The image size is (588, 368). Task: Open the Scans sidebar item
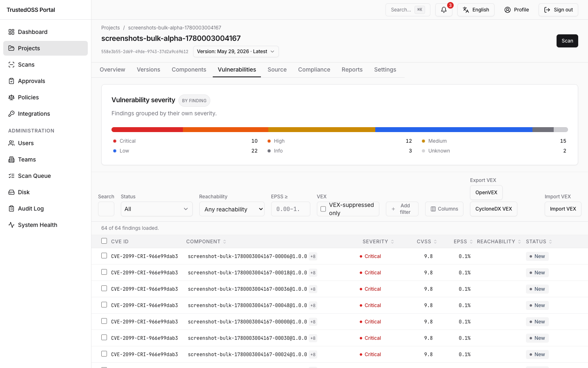click(45, 65)
